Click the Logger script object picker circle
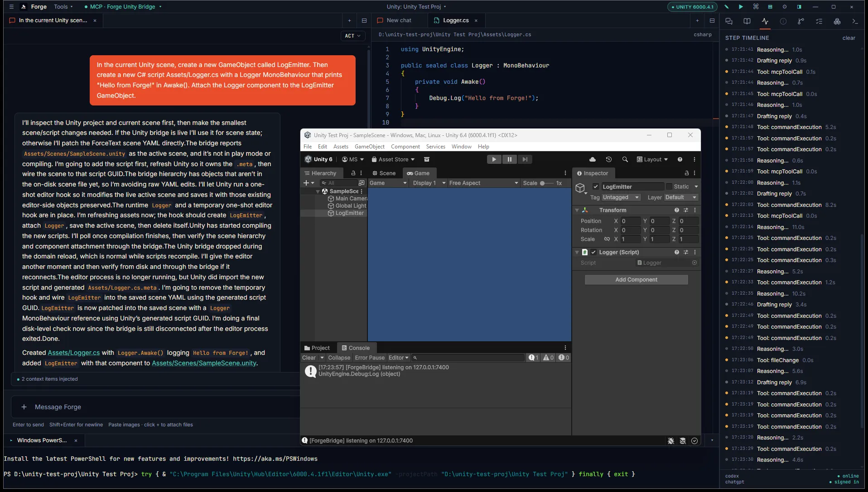Viewport: 868px width, 492px height. tap(694, 263)
